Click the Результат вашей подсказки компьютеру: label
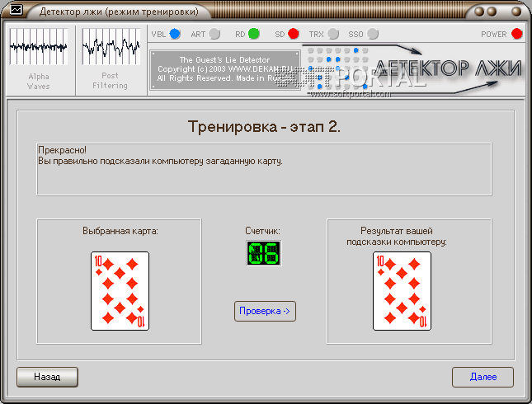Viewport: 532px width, 404px height. 396,237
